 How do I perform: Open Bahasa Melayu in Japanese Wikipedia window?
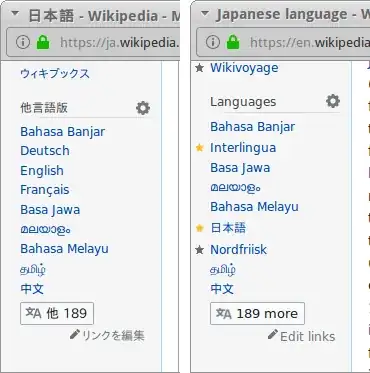click(64, 249)
